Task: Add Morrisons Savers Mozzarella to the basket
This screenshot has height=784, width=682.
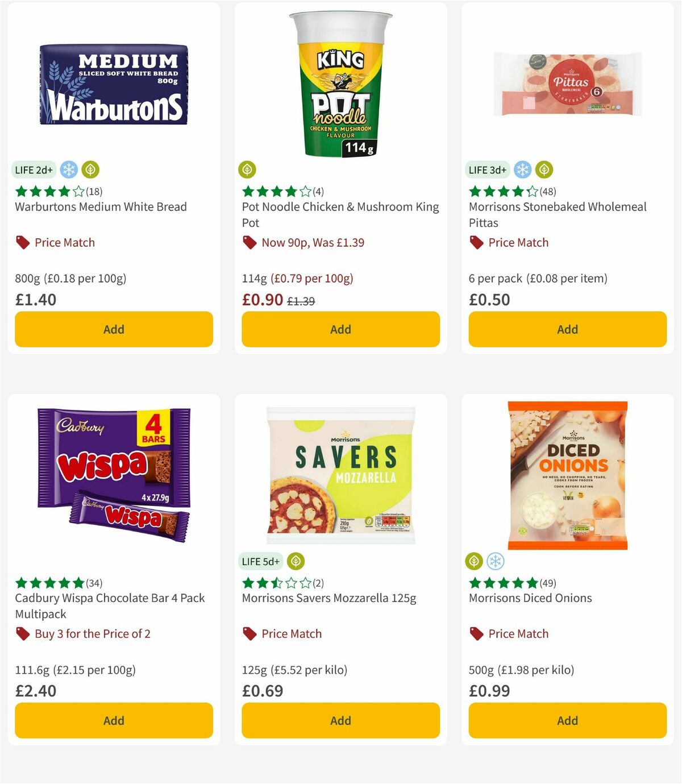Action: (340, 720)
